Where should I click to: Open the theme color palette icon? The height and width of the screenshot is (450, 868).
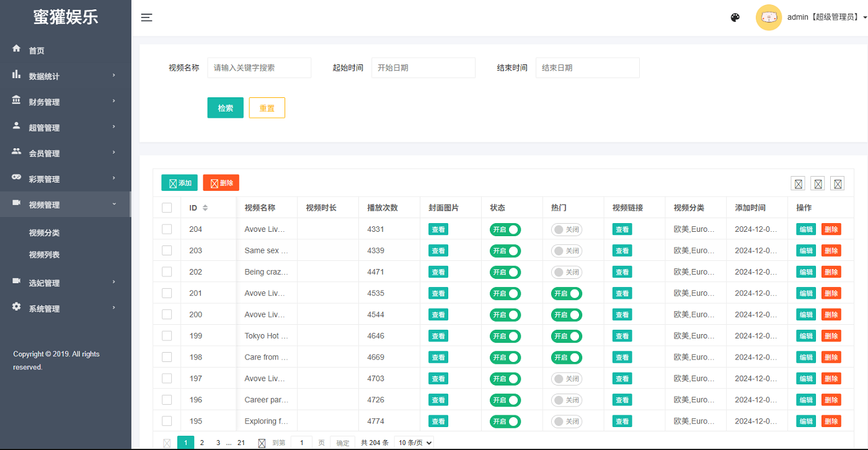tap(735, 17)
